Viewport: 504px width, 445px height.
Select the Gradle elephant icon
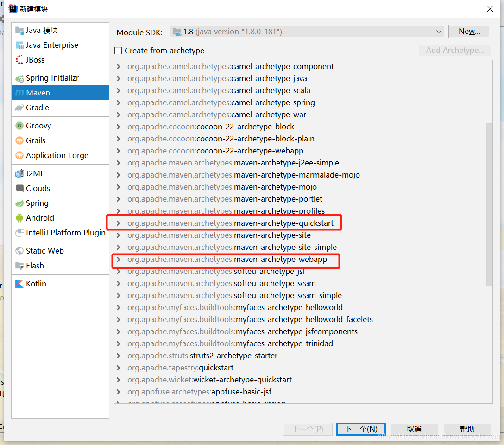pyautogui.click(x=19, y=108)
